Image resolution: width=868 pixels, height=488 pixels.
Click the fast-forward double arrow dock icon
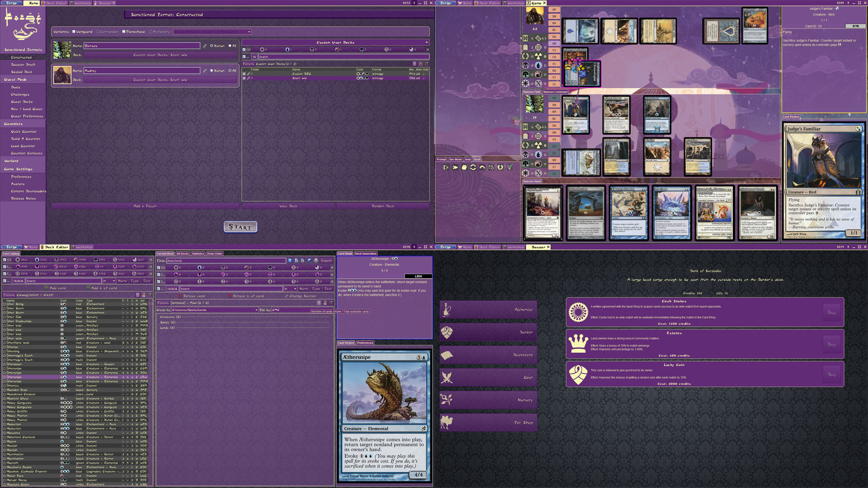click(x=455, y=167)
